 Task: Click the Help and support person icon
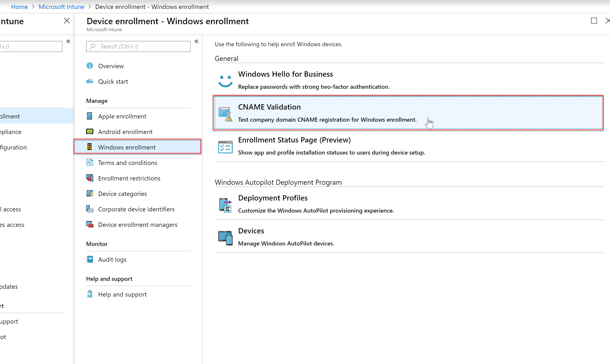tap(90, 294)
